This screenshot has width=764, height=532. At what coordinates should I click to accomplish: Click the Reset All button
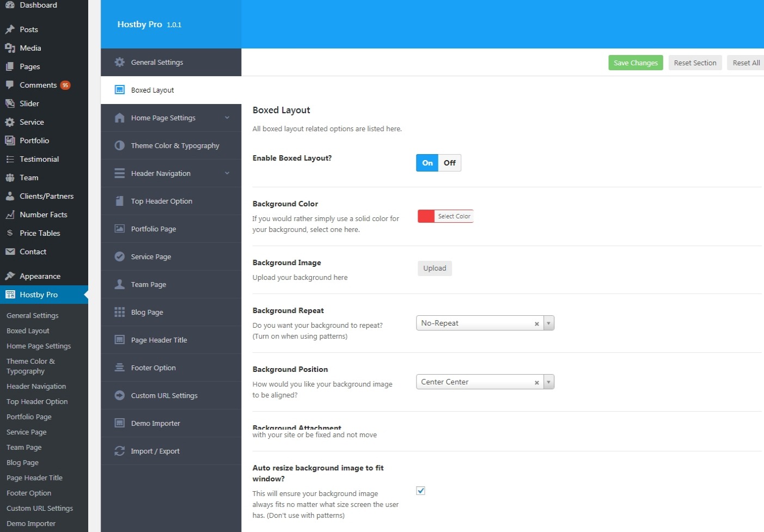pyautogui.click(x=746, y=63)
